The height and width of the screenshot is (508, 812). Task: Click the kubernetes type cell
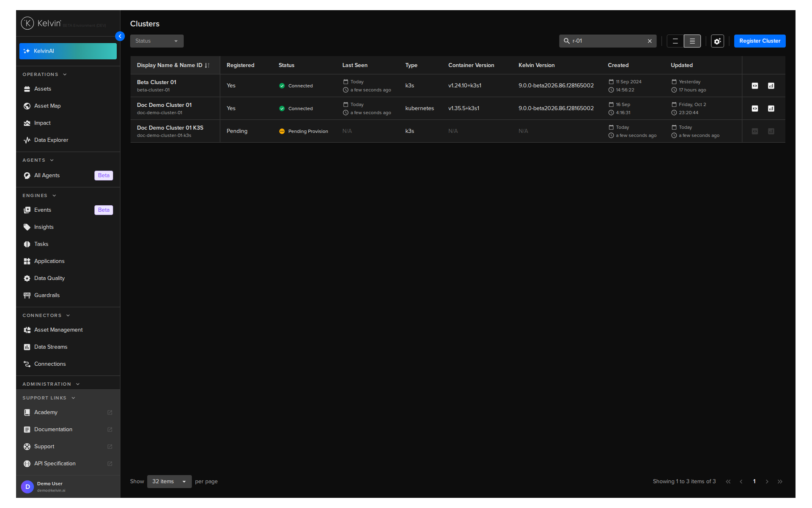[420, 108]
